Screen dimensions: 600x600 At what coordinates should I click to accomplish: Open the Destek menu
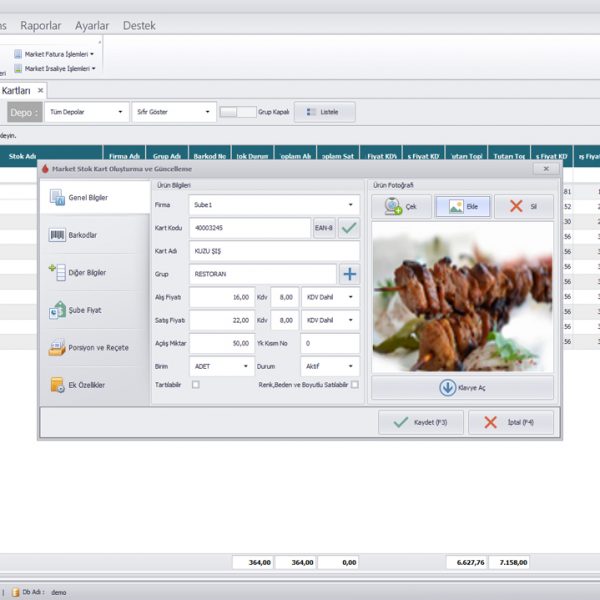tap(139, 26)
